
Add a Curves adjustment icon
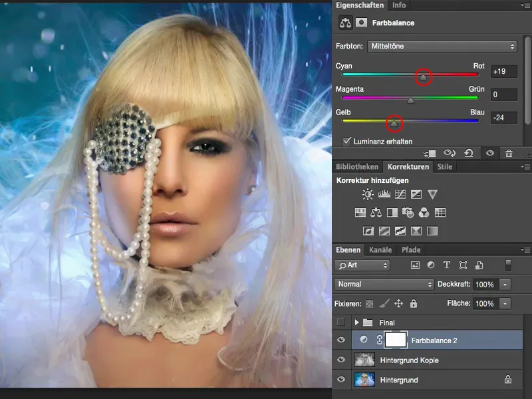coord(400,194)
